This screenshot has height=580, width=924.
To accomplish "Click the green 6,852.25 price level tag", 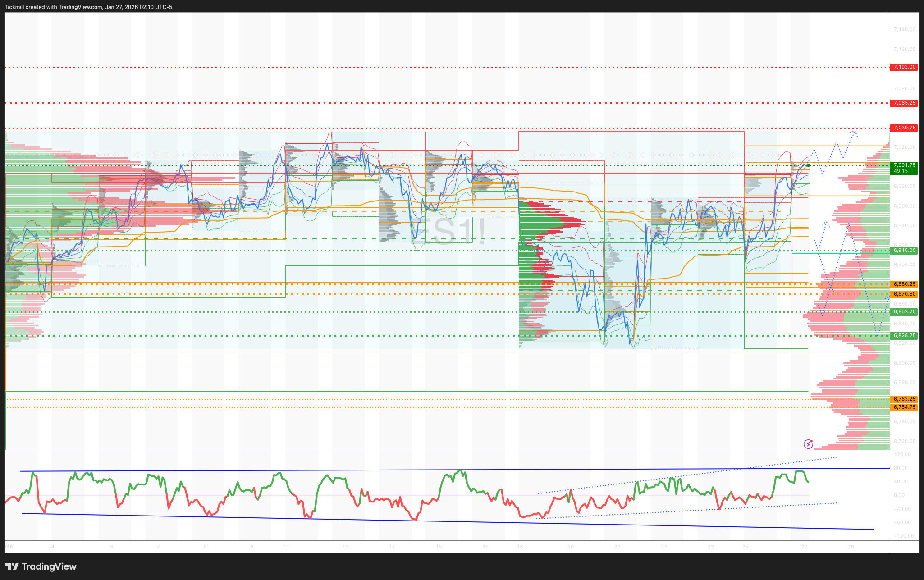I will (x=904, y=312).
